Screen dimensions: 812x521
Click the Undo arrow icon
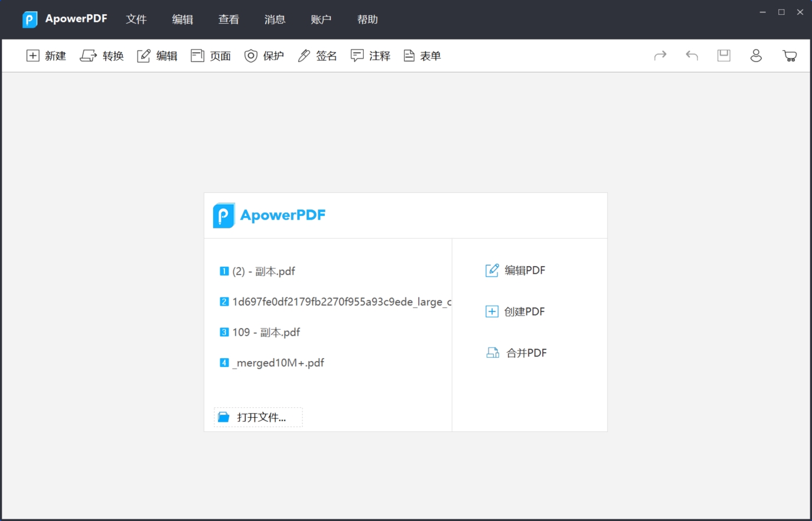[692, 55]
